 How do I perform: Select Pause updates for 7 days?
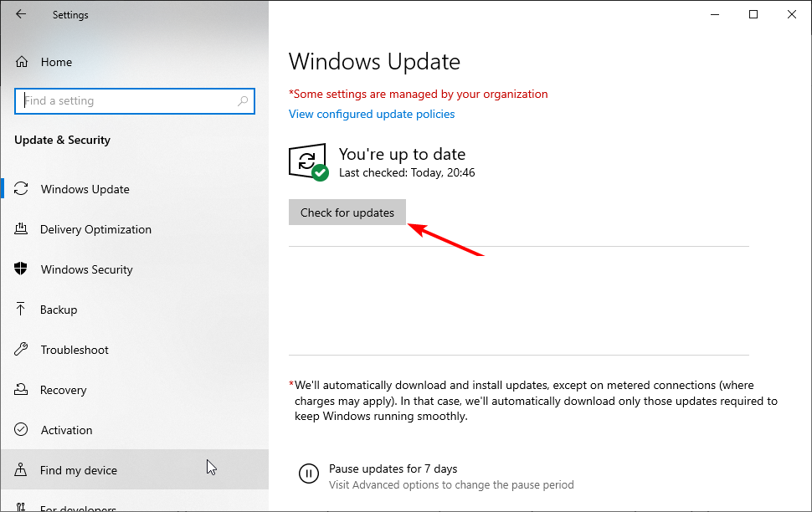coord(393,468)
